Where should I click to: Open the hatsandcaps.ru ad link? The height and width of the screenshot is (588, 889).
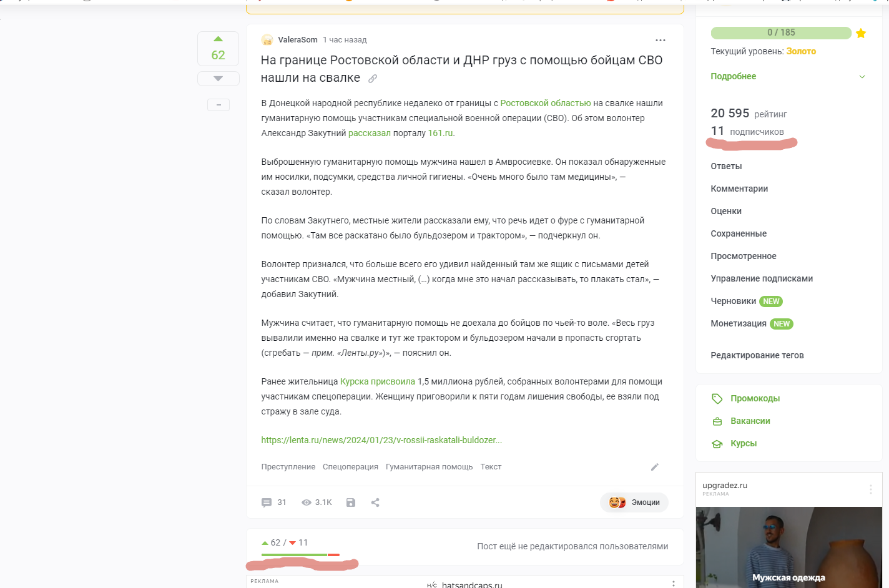point(472,584)
